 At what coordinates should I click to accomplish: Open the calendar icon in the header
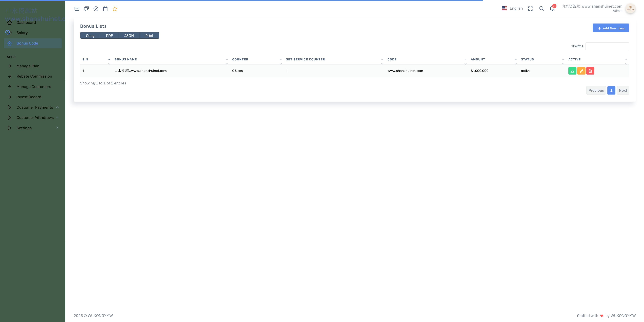tap(105, 9)
